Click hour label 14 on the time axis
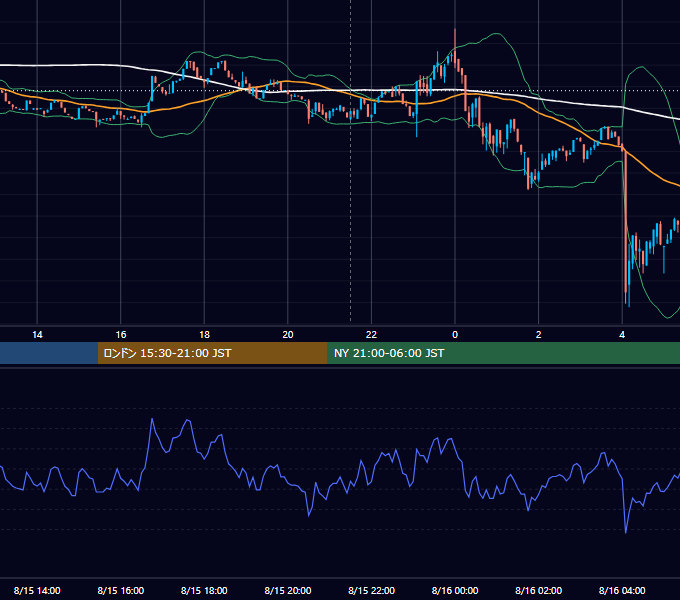 pos(37,335)
